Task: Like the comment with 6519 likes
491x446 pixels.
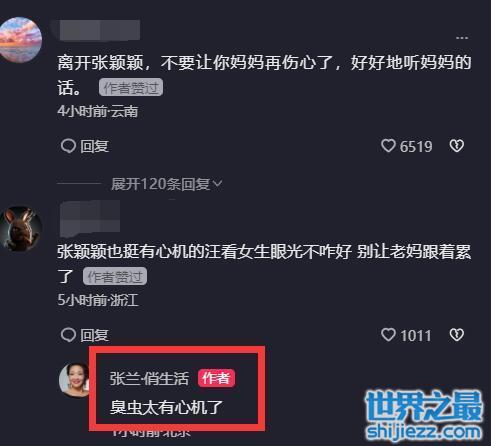Action: [x=388, y=146]
